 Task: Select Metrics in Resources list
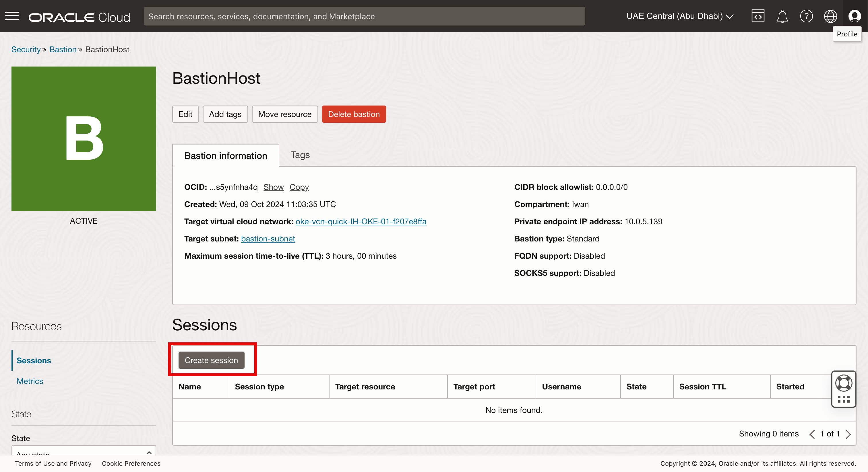[x=30, y=381]
